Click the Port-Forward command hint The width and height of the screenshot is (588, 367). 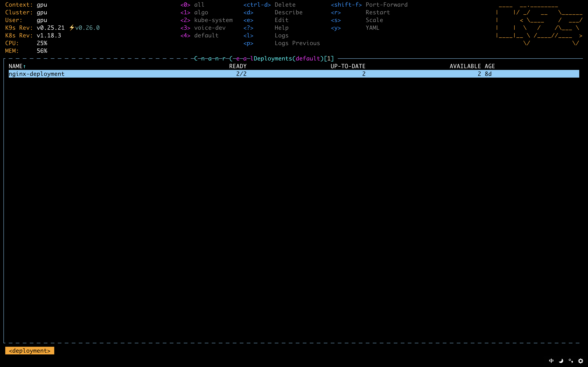point(386,5)
